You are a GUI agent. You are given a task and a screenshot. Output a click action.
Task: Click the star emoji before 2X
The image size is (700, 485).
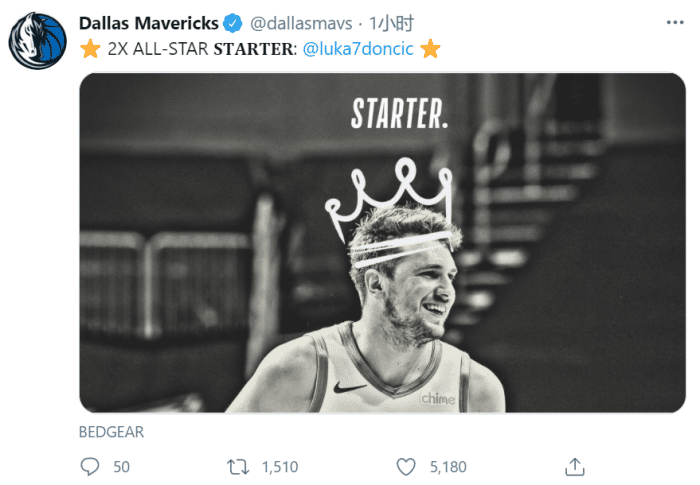pos(90,48)
